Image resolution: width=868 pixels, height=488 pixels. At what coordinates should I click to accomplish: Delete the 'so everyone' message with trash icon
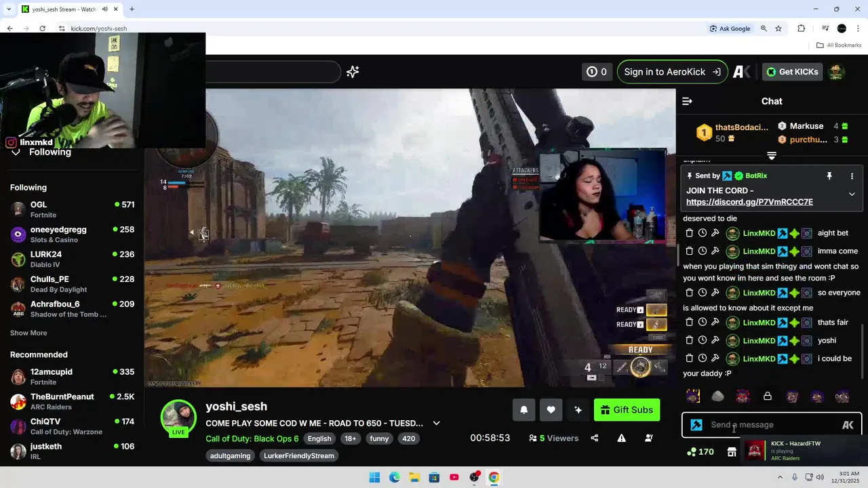click(x=689, y=293)
